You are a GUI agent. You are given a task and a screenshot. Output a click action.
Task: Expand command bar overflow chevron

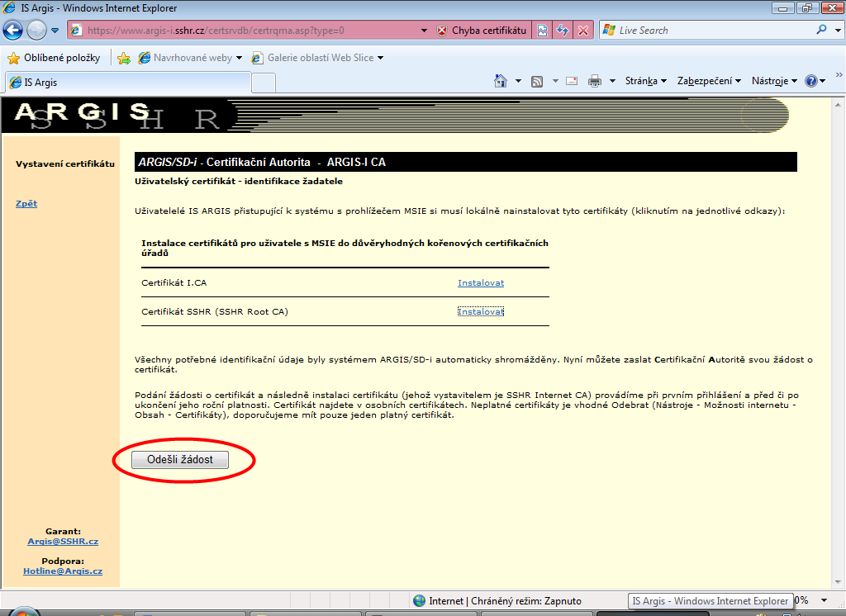(x=839, y=75)
